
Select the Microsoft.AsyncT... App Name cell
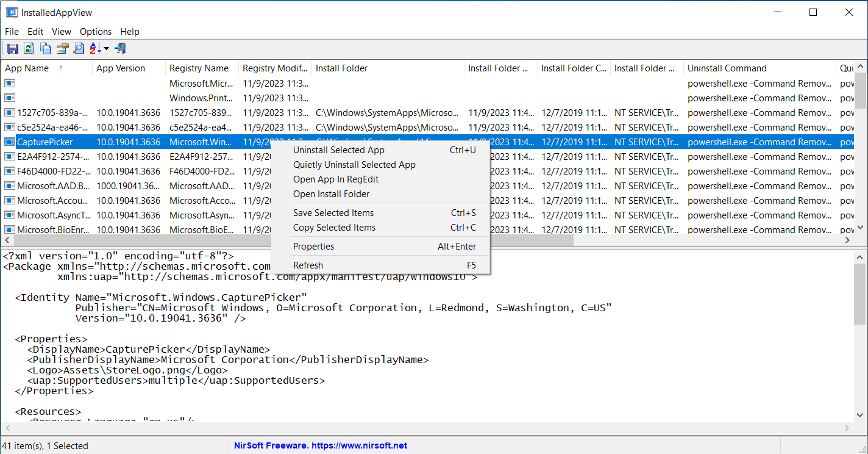pyautogui.click(x=54, y=215)
